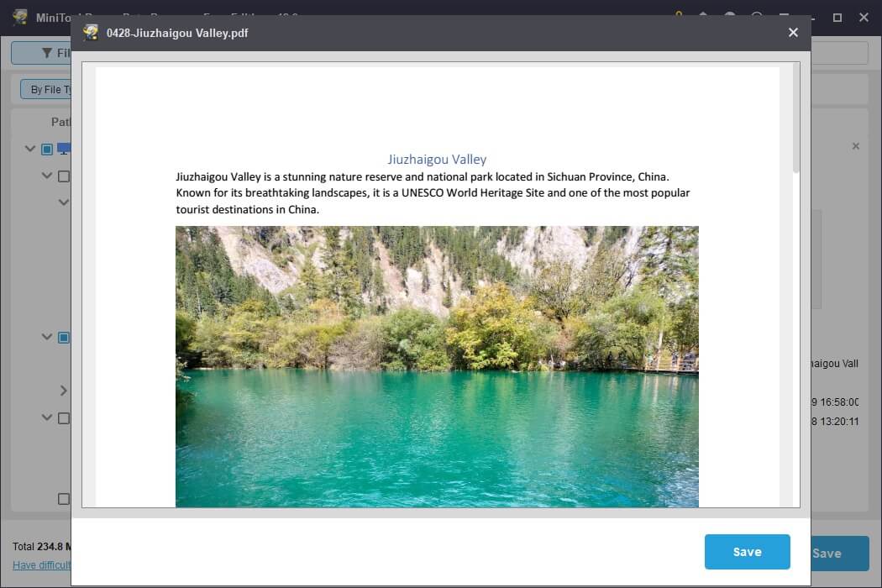
Task: Open the 'Have difficult...' help link
Action: click(x=42, y=565)
